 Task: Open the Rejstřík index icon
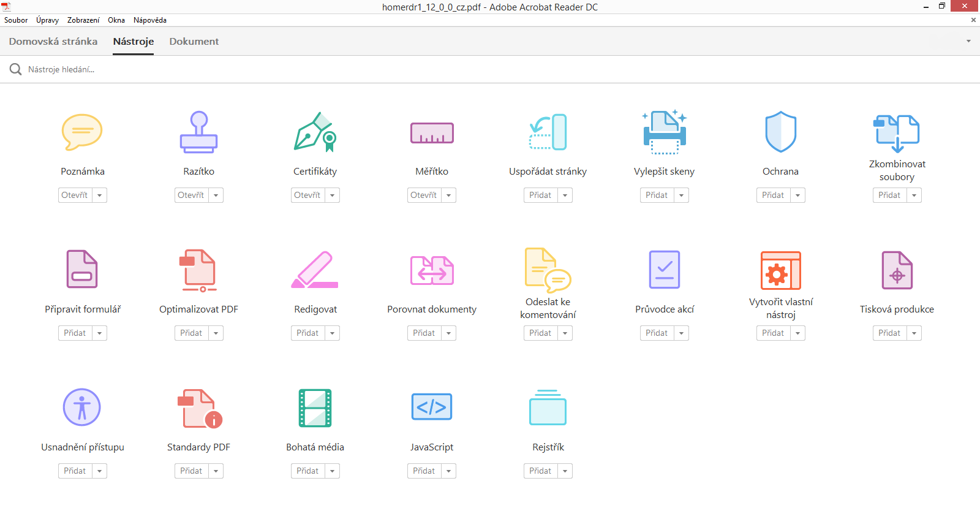coord(548,408)
